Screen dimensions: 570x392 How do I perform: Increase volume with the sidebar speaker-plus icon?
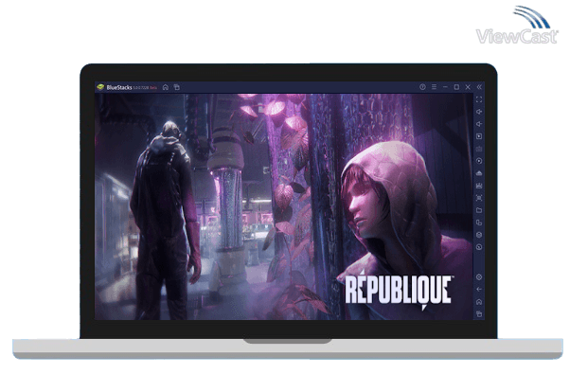[x=479, y=112]
